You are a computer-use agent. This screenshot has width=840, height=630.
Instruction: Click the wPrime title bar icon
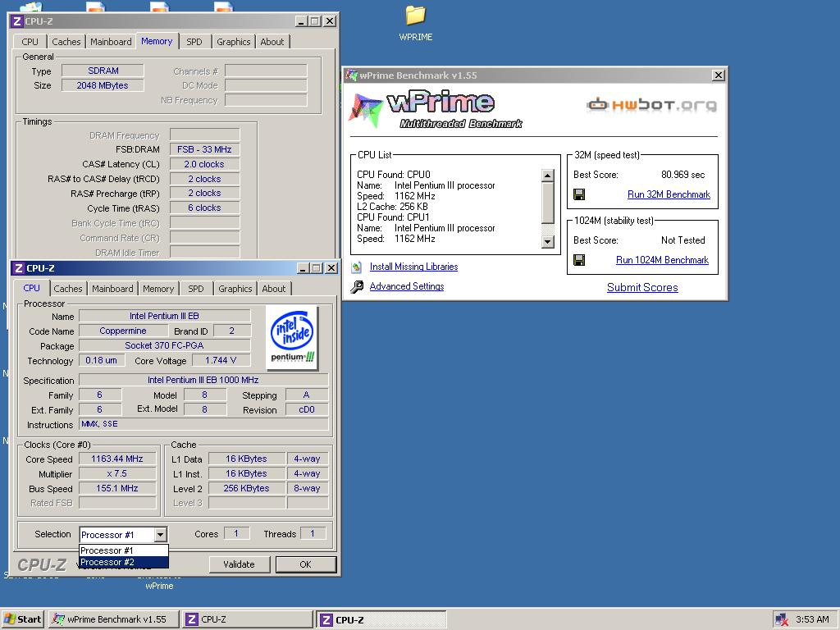click(x=351, y=75)
